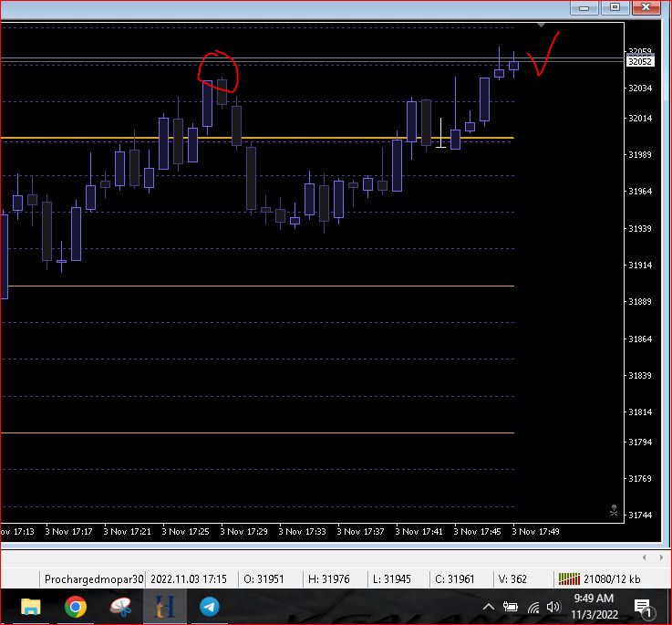Open Telegram from the taskbar
The width and height of the screenshot is (672, 625).
[x=209, y=607]
